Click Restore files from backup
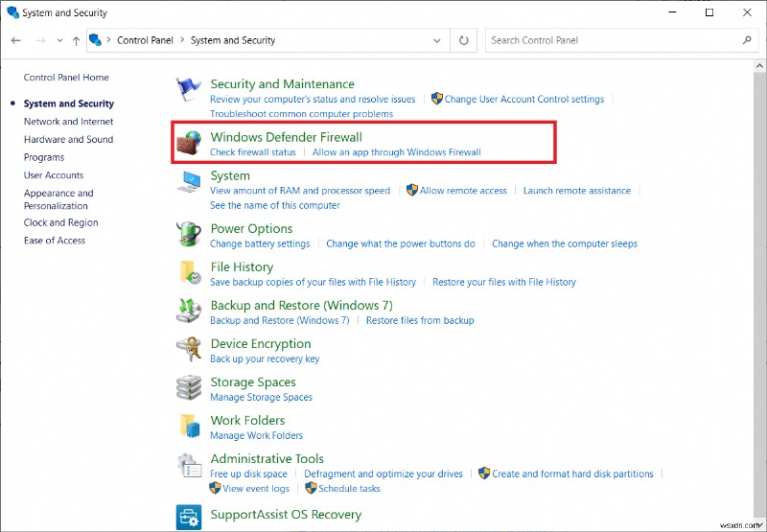Screen dimensions: 767x532 (x=420, y=320)
